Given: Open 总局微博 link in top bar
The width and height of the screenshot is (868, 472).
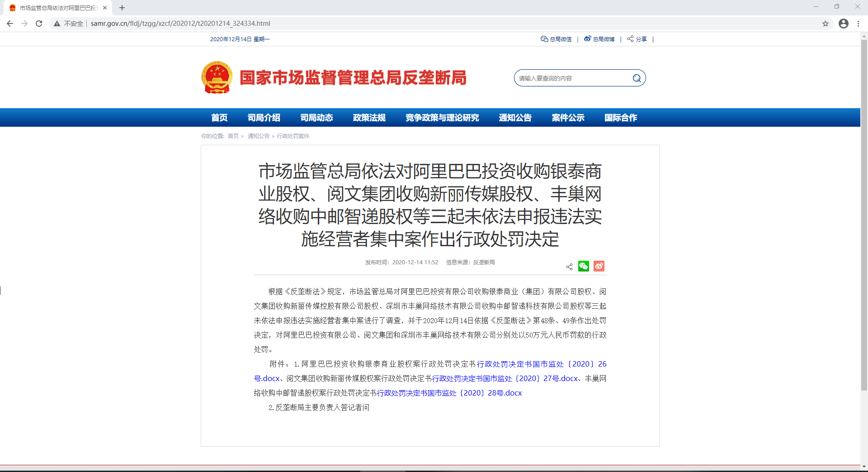Looking at the screenshot, I should 599,39.
